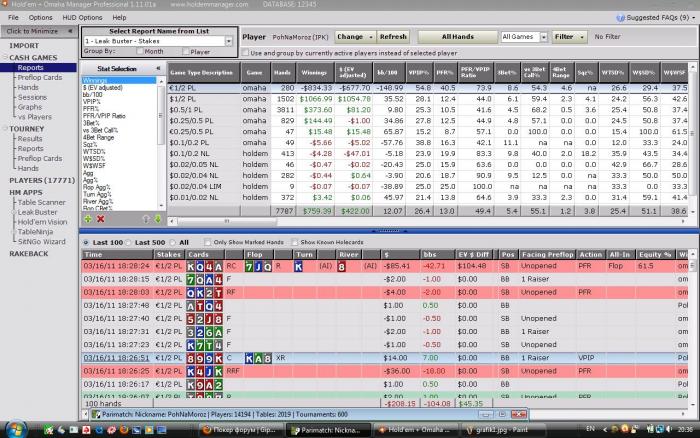Open Table Scanner app
This screenshot has height=438, width=700.
click(x=42, y=202)
